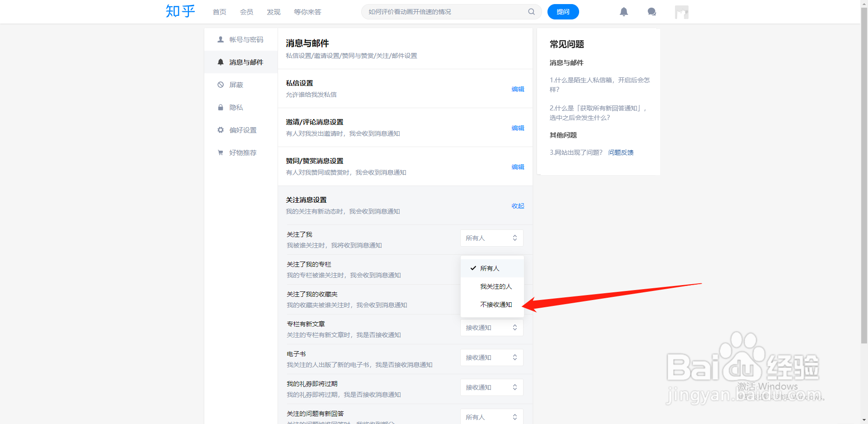Switch to the 等你来答 nav tab
This screenshot has width=868, height=424.
307,12
